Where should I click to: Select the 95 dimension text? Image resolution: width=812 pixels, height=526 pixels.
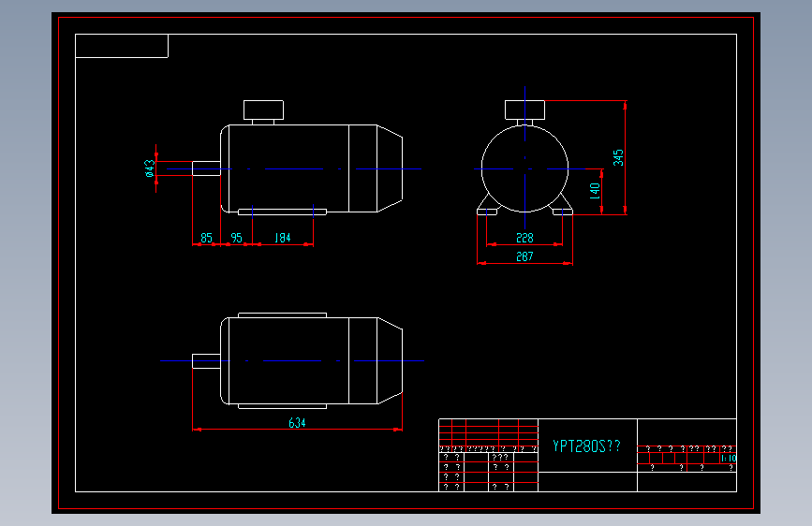[236, 238]
